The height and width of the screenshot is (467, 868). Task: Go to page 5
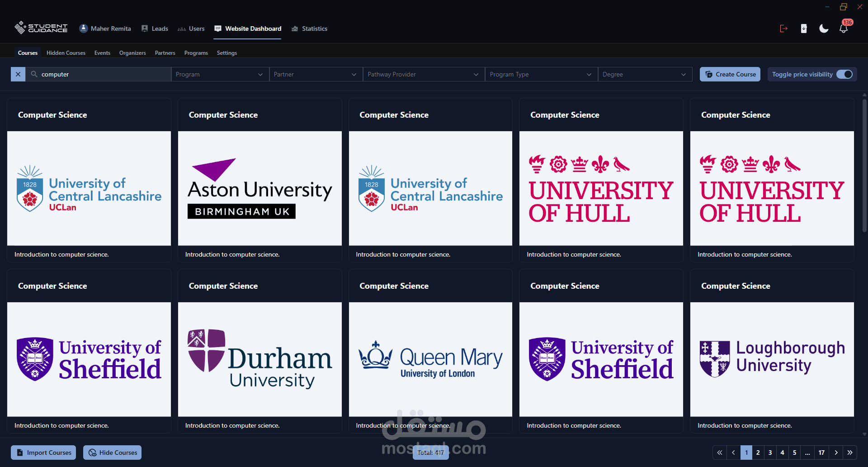795,453
